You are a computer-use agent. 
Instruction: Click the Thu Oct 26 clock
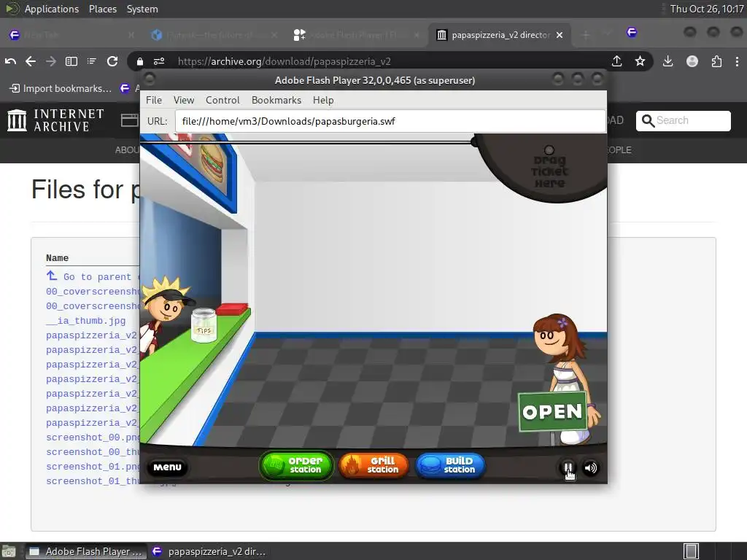pos(706,9)
